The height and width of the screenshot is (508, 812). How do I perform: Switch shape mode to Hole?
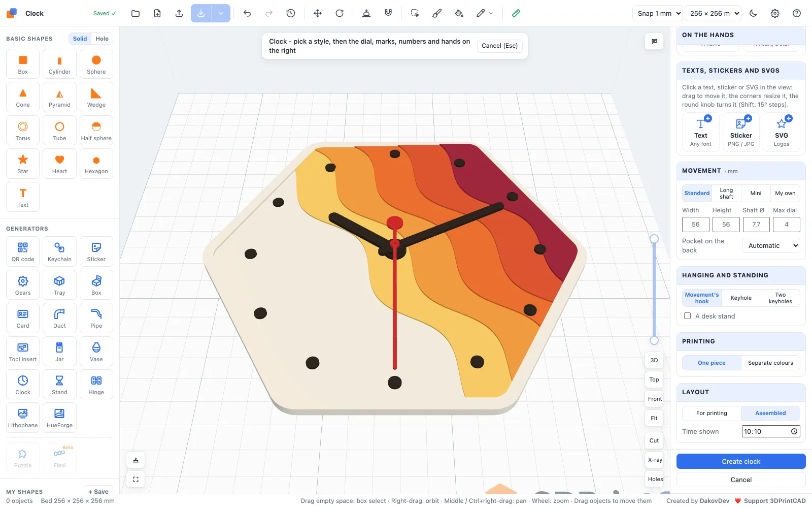(102, 39)
